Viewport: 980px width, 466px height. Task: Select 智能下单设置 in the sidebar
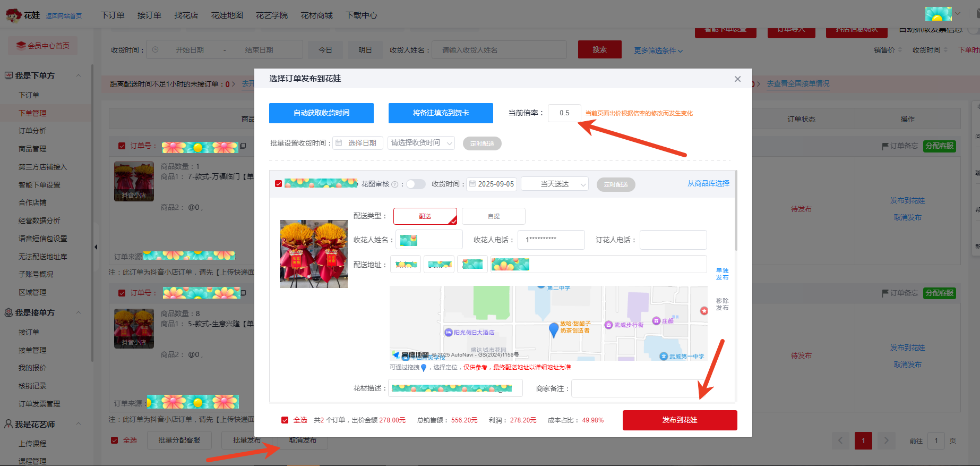[39, 185]
